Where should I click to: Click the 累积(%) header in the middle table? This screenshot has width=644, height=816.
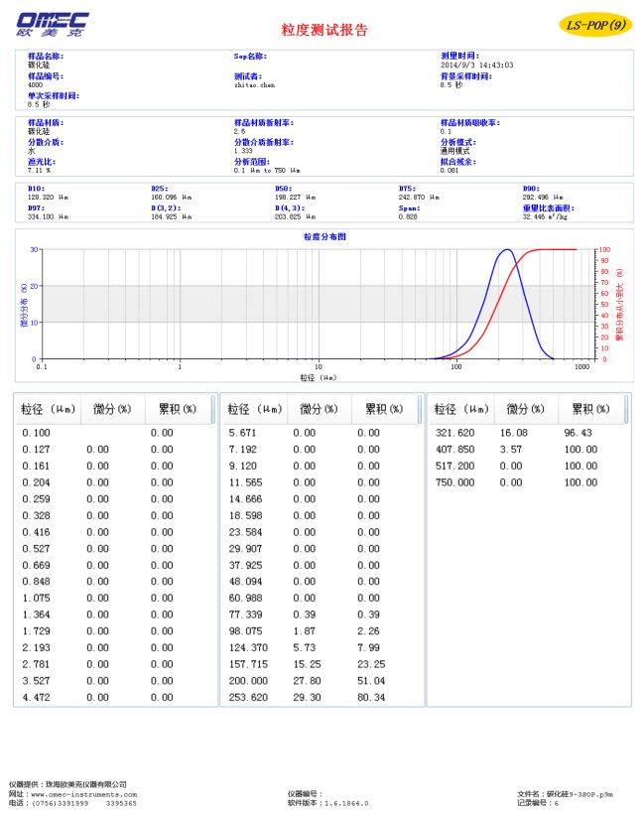click(381, 409)
